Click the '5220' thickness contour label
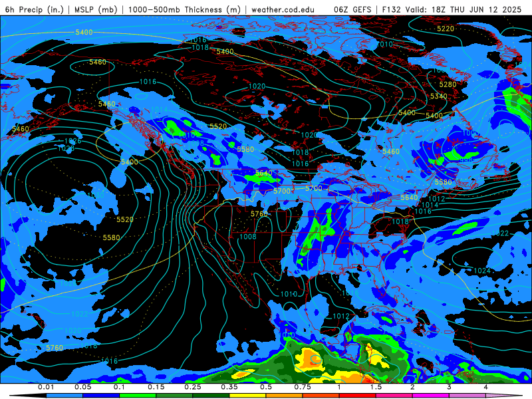The height and width of the screenshot is (399, 532). (x=446, y=29)
